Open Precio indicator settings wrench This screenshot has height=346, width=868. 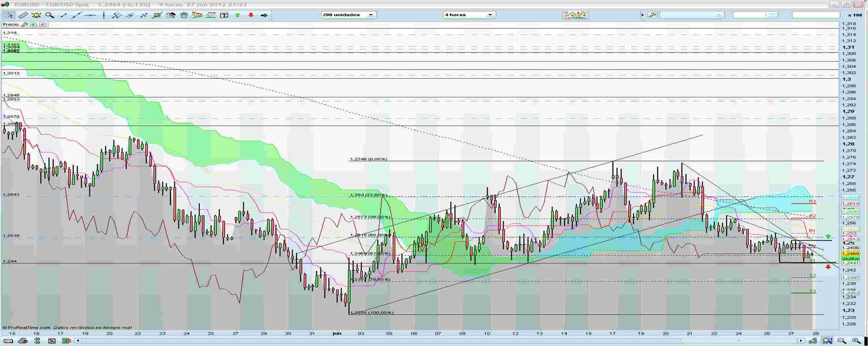pyautogui.click(x=24, y=25)
